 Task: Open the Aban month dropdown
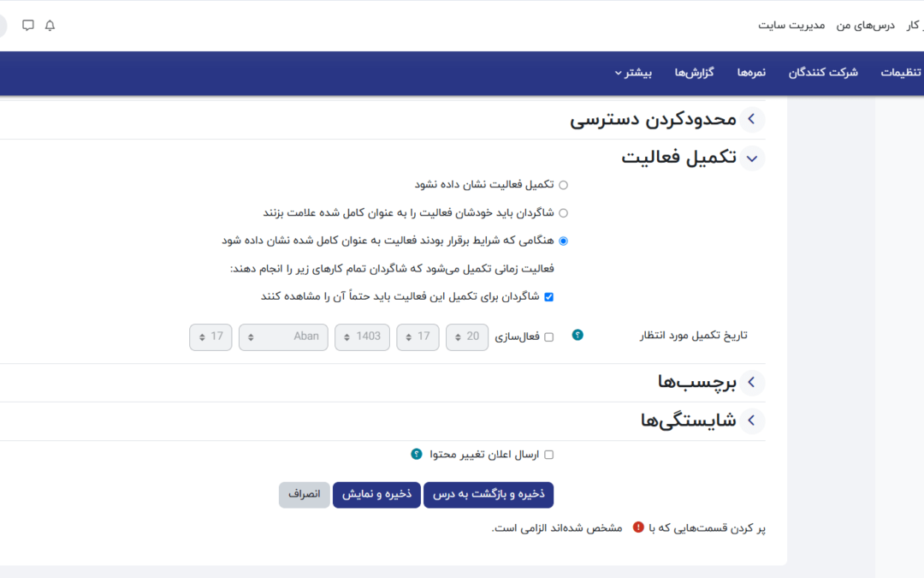(283, 337)
